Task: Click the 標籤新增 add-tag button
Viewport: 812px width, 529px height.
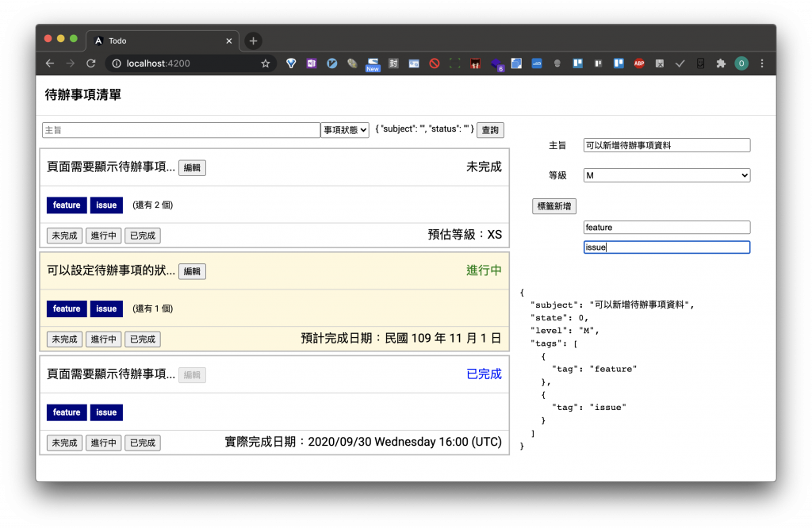Action: click(x=554, y=206)
